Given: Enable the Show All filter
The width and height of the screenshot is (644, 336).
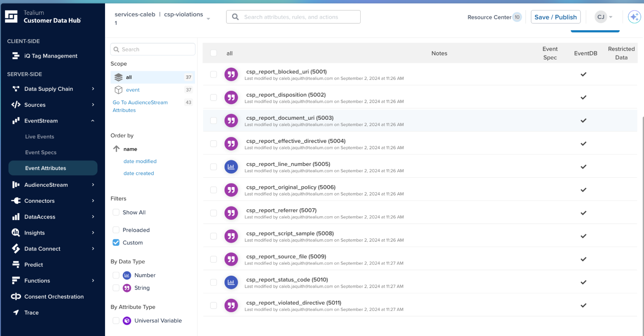Looking at the screenshot, I should coord(116,212).
